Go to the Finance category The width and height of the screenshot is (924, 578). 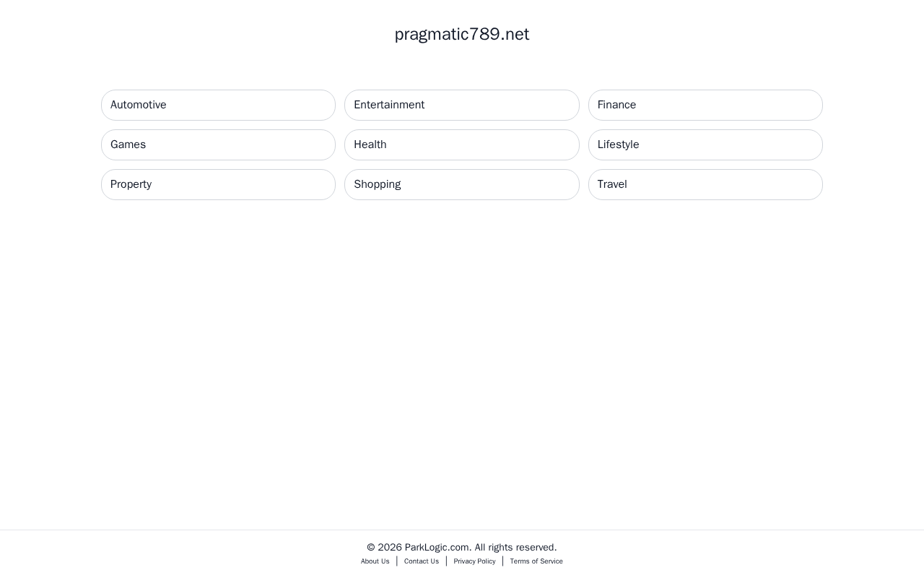705,105
